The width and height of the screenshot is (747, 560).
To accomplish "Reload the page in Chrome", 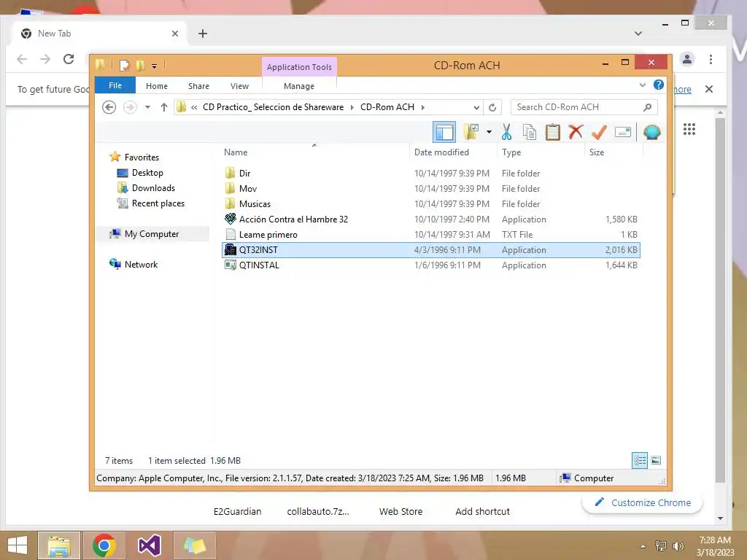I will click(69, 59).
